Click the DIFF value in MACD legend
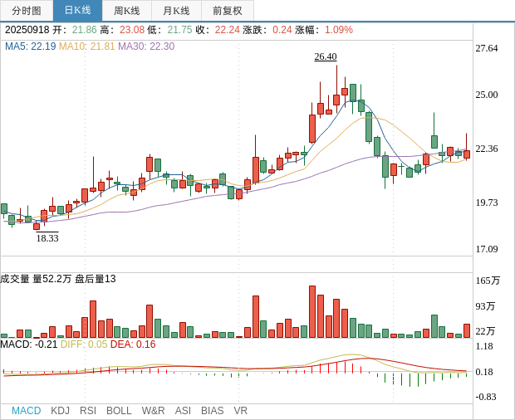The width and height of the screenshot is (515, 420). [84, 344]
